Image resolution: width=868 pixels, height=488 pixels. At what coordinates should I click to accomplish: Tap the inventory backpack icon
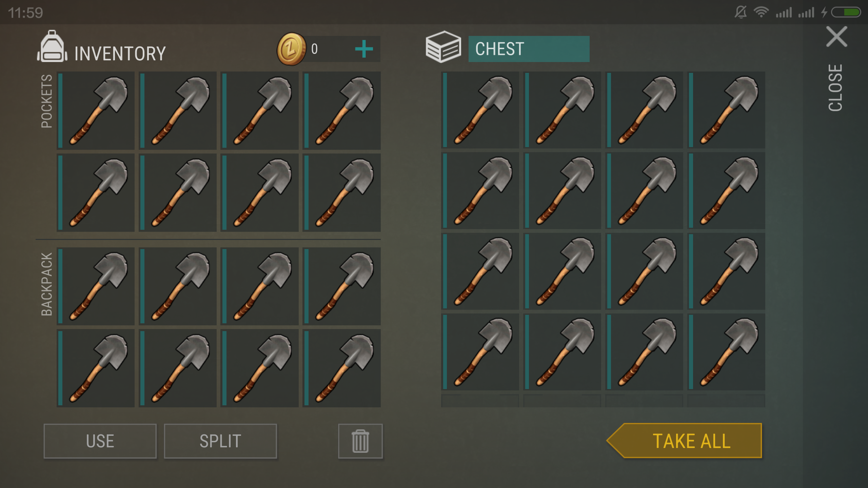52,46
